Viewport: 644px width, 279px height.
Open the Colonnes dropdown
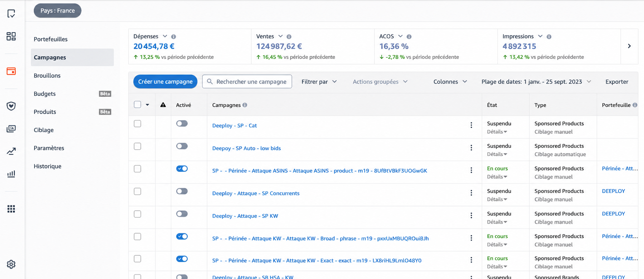coord(450,82)
